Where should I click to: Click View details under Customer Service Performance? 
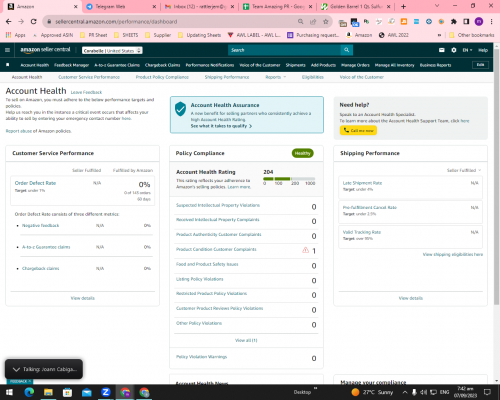click(x=83, y=298)
